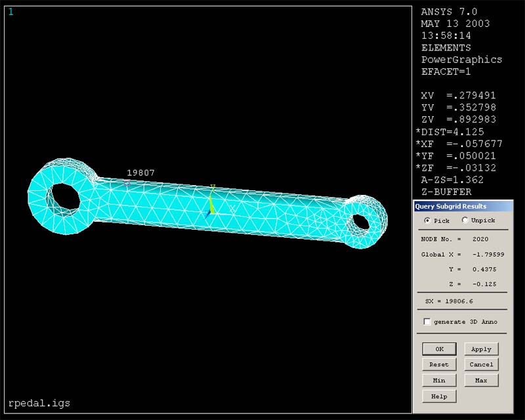Click the ANSYS 7.0 version text

[449, 12]
